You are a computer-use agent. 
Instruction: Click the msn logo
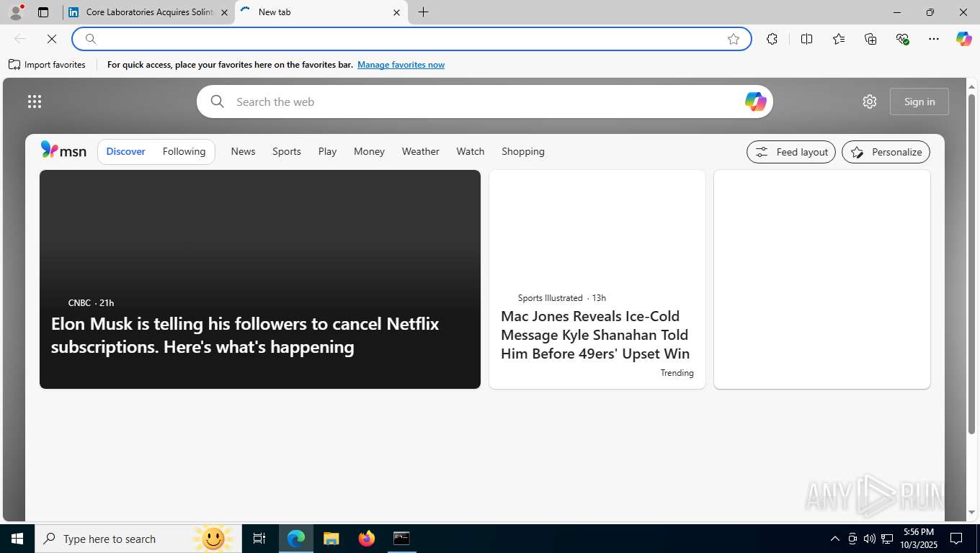[63, 150]
